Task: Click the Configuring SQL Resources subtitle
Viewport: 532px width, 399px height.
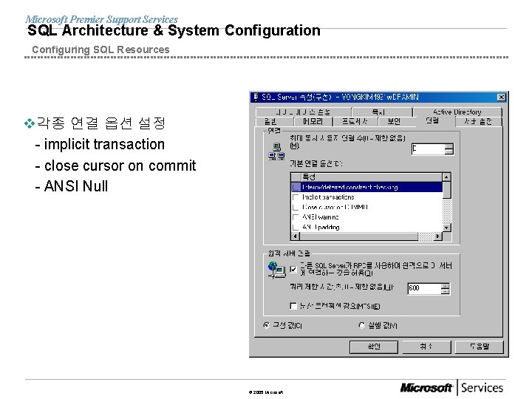Action: pyautogui.click(x=100, y=50)
